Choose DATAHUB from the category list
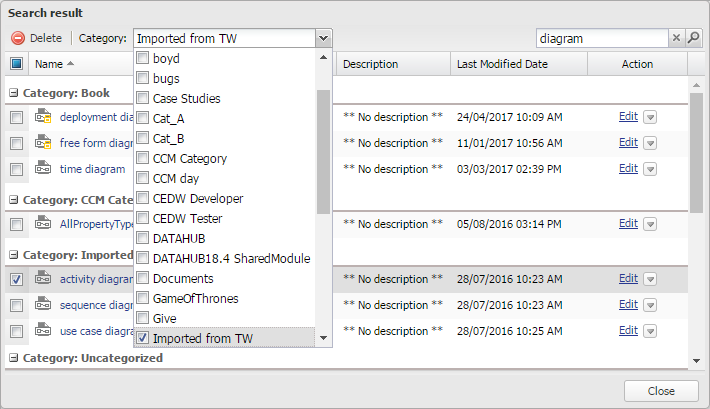710x409 pixels. [x=142, y=238]
